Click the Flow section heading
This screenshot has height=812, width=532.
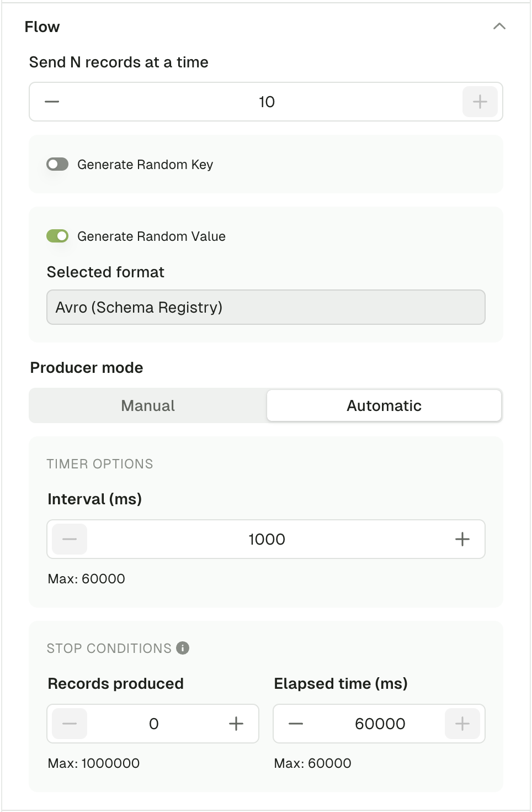pyautogui.click(x=42, y=27)
